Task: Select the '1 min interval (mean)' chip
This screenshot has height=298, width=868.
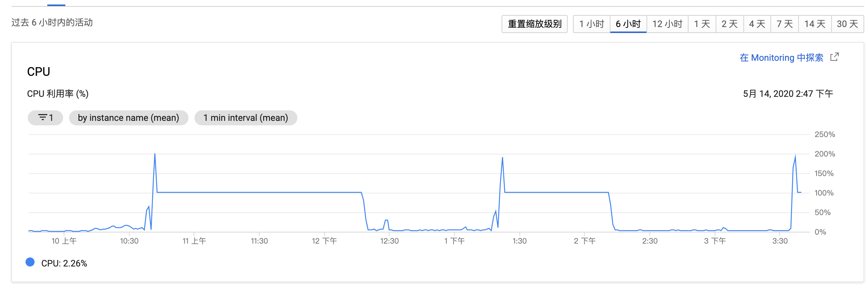Action: (246, 117)
